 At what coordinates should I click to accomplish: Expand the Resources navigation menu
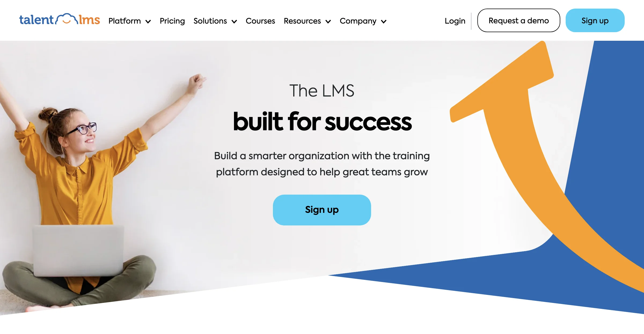[x=307, y=21]
